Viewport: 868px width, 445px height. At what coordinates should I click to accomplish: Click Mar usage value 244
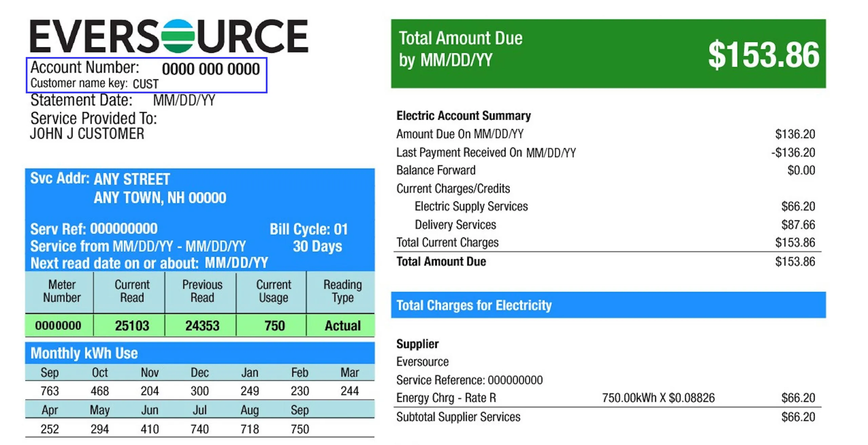click(350, 391)
